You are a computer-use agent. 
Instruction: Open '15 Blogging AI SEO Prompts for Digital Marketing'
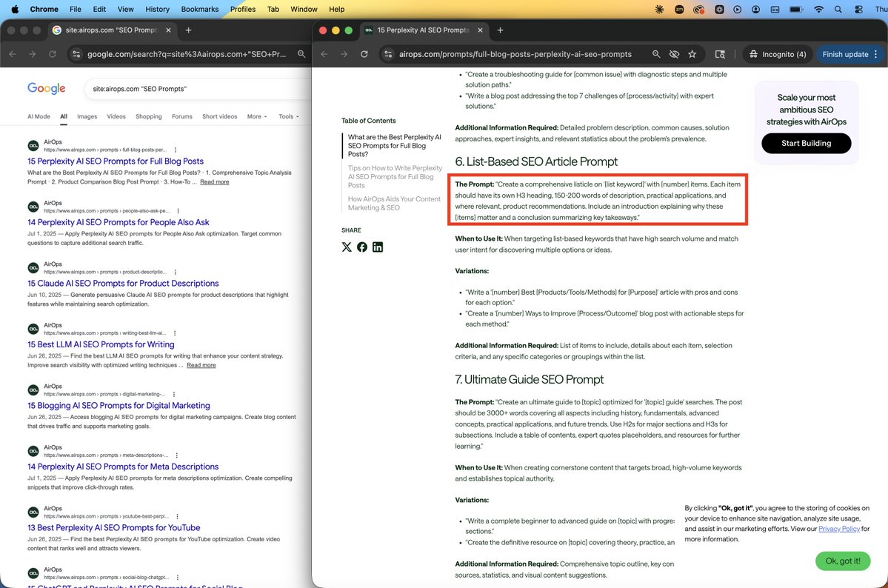pyautogui.click(x=119, y=406)
